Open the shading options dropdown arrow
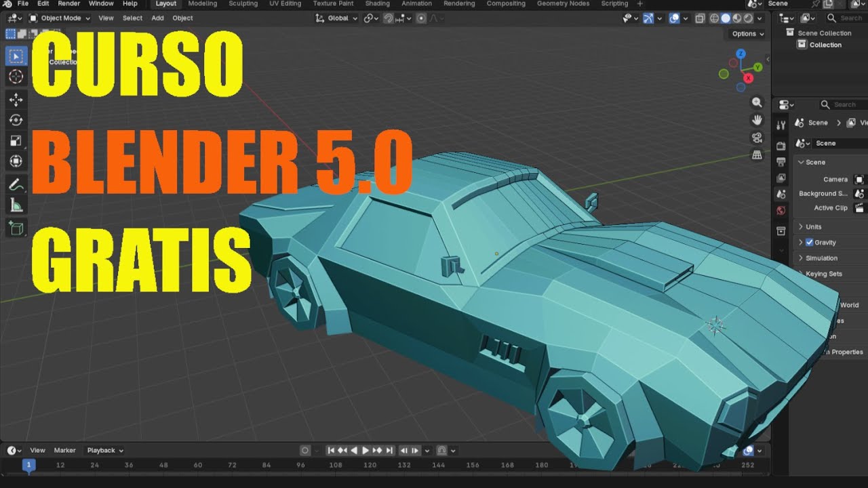This screenshot has width=868, height=488. coord(759,18)
